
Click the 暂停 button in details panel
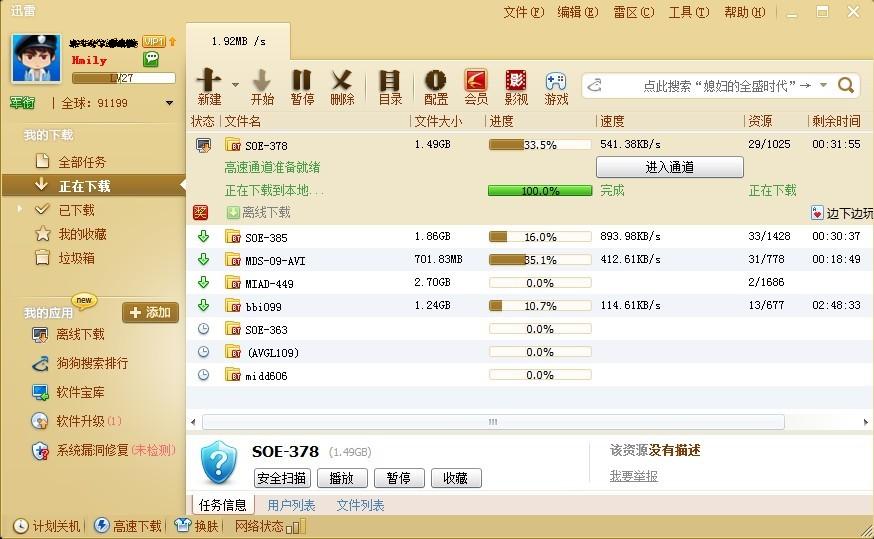point(399,478)
